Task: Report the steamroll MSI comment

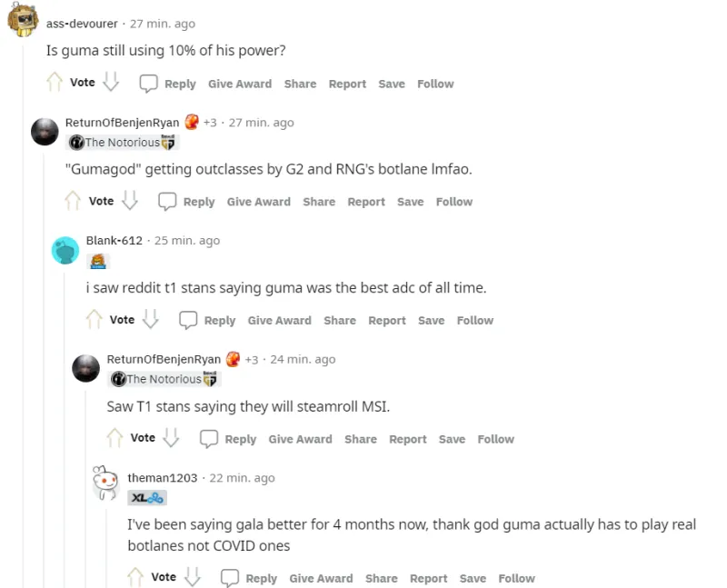Action: tap(407, 439)
